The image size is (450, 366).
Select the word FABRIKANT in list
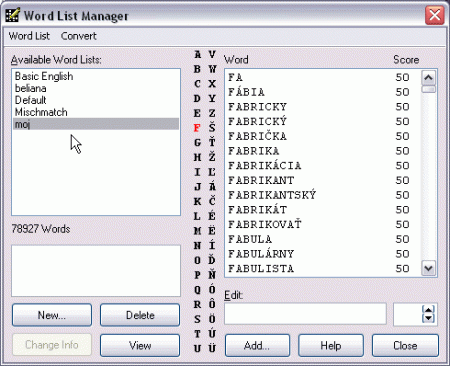[261, 180]
